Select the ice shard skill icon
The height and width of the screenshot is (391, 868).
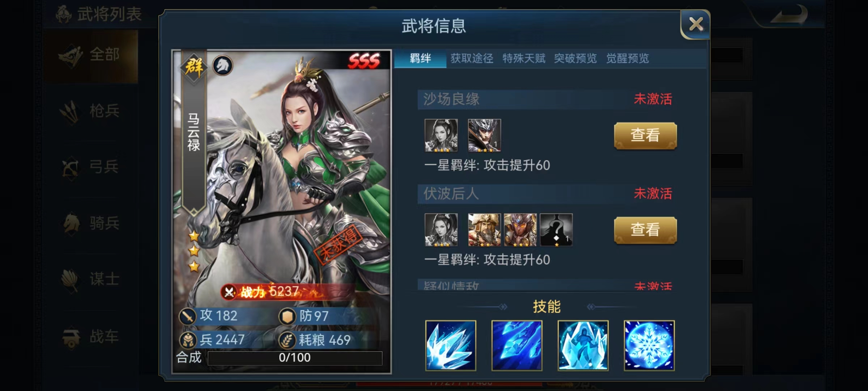point(451,345)
